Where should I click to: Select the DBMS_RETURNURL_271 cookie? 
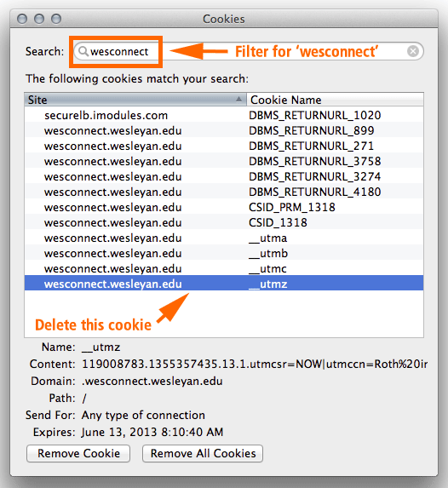click(x=224, y=146)
